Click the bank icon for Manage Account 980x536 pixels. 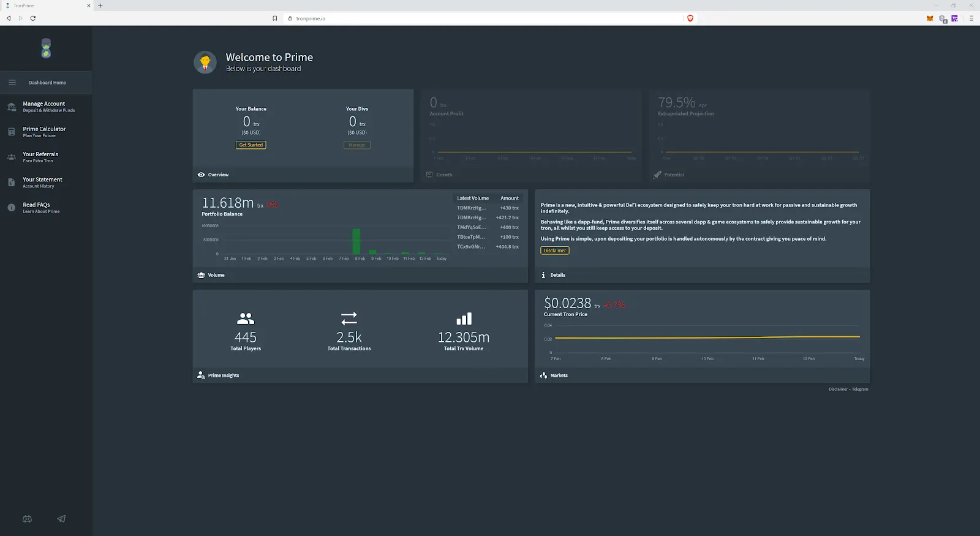tap(12, 107)
